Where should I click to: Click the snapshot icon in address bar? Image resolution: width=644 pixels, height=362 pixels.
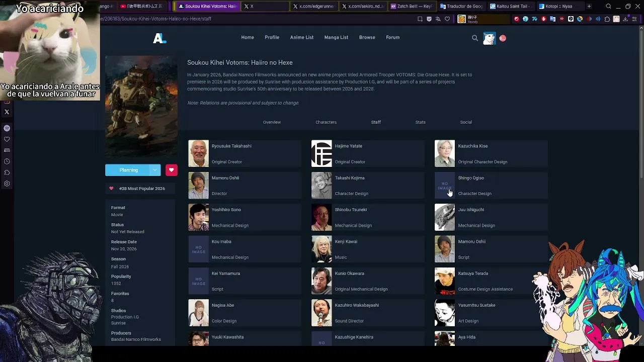[420, 19]
